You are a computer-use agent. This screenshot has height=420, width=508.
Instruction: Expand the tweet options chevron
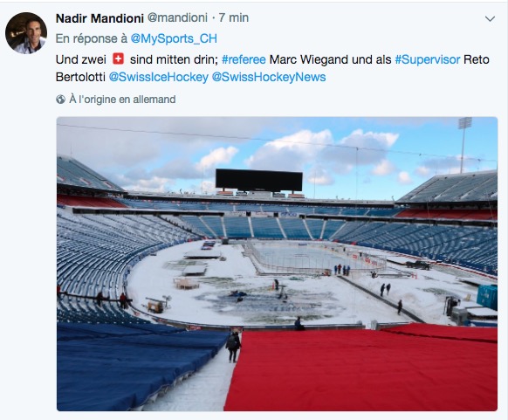[x=490, y=19]
